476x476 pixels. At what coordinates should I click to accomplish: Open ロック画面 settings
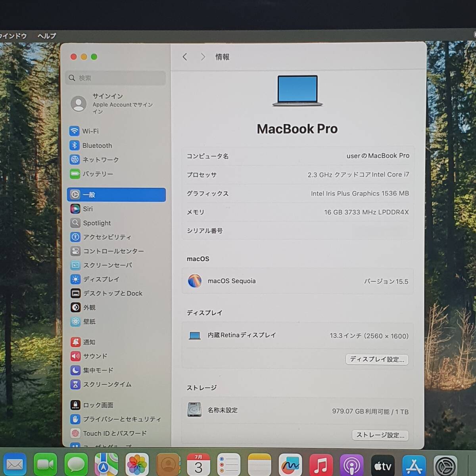[x=92, y=405]
